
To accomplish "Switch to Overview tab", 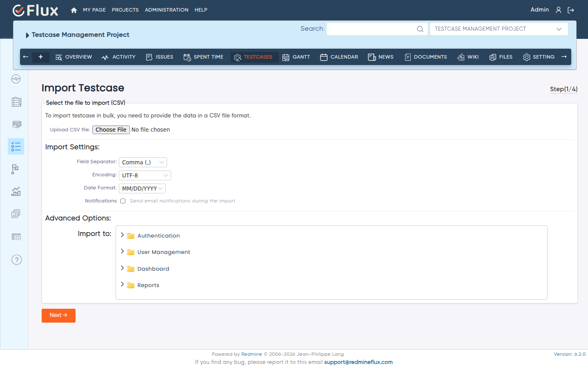I will click(x=73, y=57).
